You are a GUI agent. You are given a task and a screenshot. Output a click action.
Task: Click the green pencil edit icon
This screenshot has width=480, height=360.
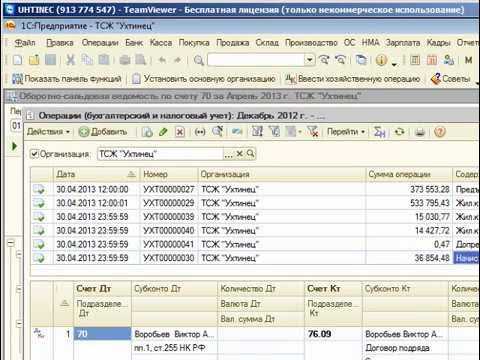point(163,132)
